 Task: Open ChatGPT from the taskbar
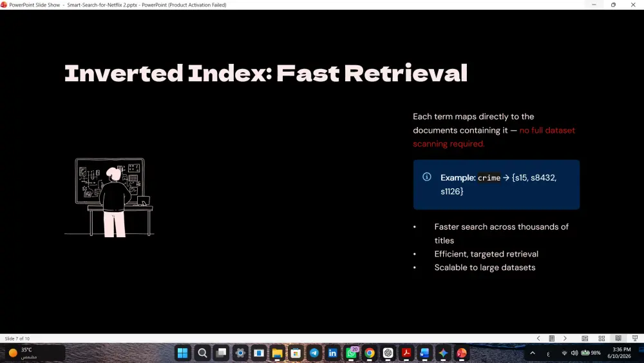(388, 353)
